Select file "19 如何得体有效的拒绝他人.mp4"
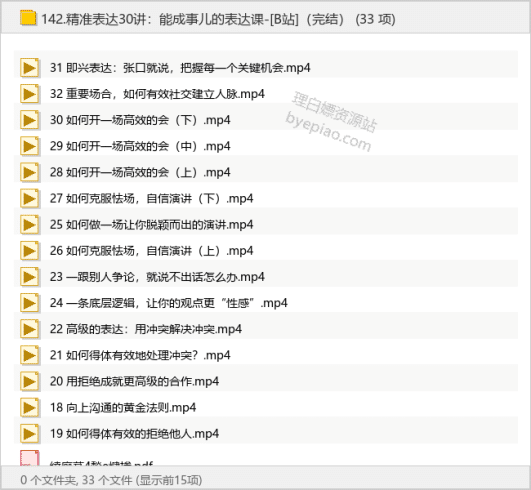531x490 pixels. tap(134, 434)
